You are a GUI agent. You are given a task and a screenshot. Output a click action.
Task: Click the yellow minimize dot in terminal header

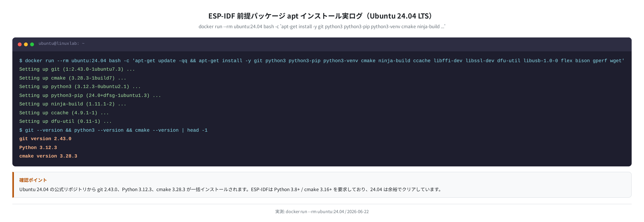click(x=26, y=45)
